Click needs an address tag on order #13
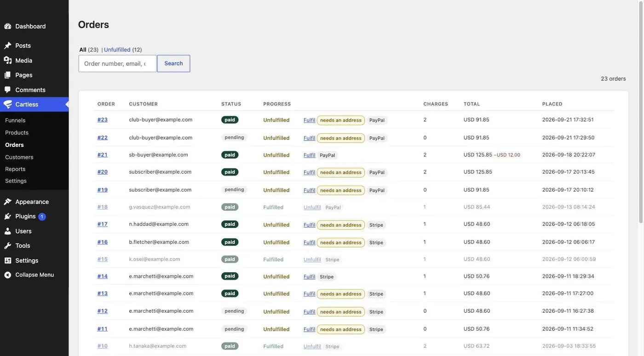The width and height of the screenshot is (644, 356). [341, 294]
